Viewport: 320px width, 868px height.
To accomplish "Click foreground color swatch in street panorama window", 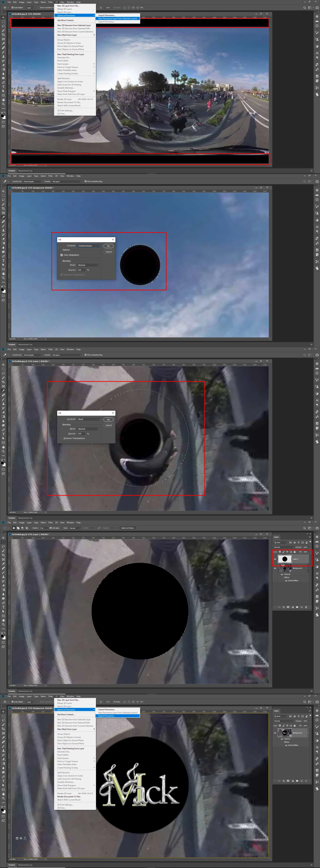I will tap(2, 116).
